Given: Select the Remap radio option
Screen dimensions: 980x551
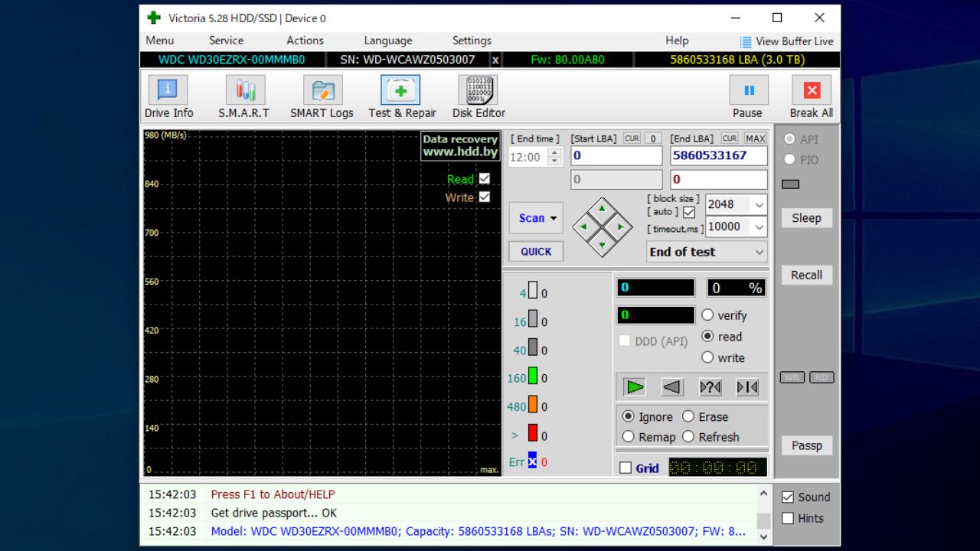Looking at the screenshot, I should tap(629, 437).
